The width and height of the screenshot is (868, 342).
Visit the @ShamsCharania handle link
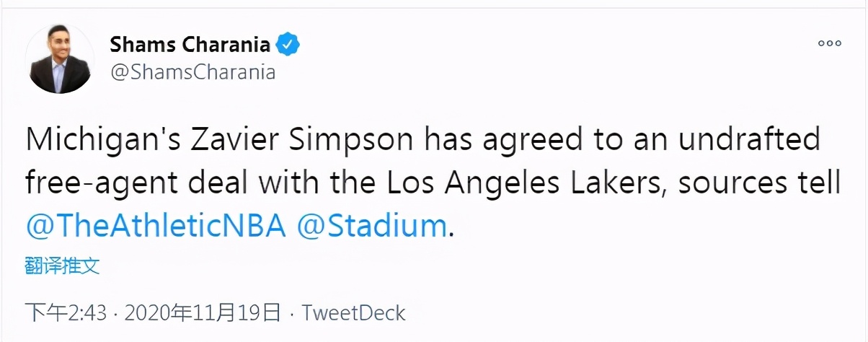(192, 73)
